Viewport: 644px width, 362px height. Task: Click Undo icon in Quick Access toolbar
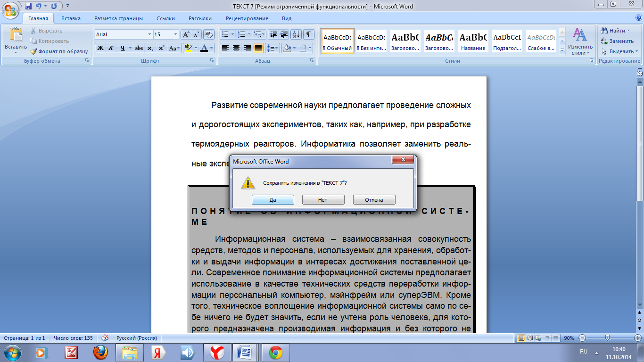click(x=39, y=6)
